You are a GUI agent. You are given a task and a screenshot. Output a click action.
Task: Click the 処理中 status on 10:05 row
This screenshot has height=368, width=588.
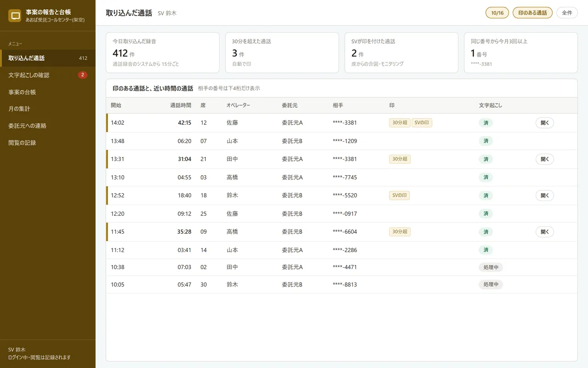[491, 285]
